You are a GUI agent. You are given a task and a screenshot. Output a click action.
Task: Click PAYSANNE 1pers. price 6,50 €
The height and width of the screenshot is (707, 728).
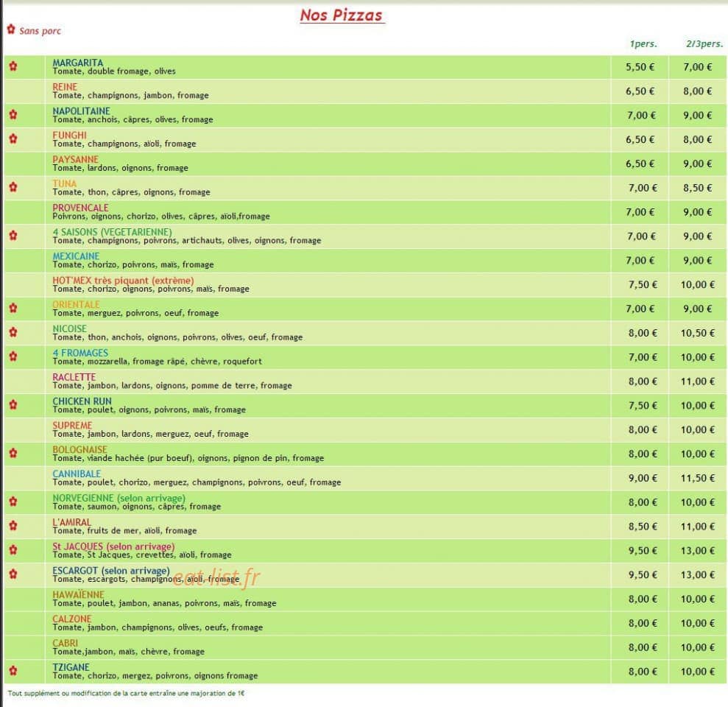[640, 163]
